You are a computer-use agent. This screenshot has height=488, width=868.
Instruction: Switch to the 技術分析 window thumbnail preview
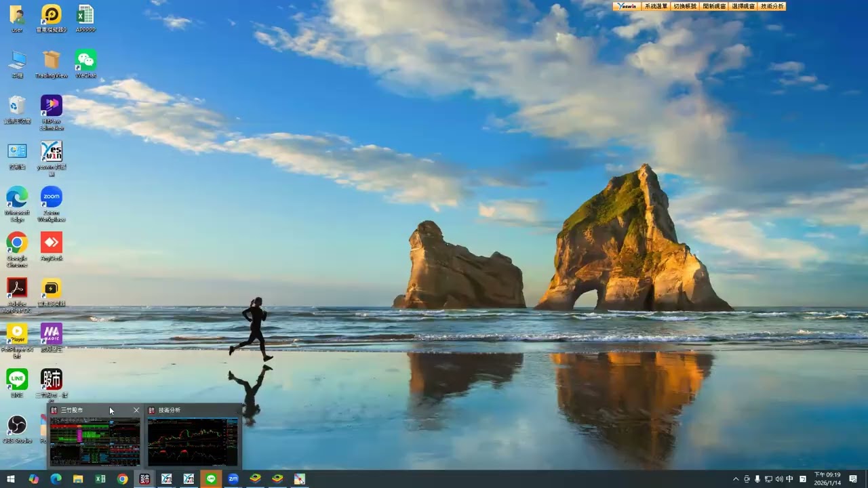click(x=193, y=441)
